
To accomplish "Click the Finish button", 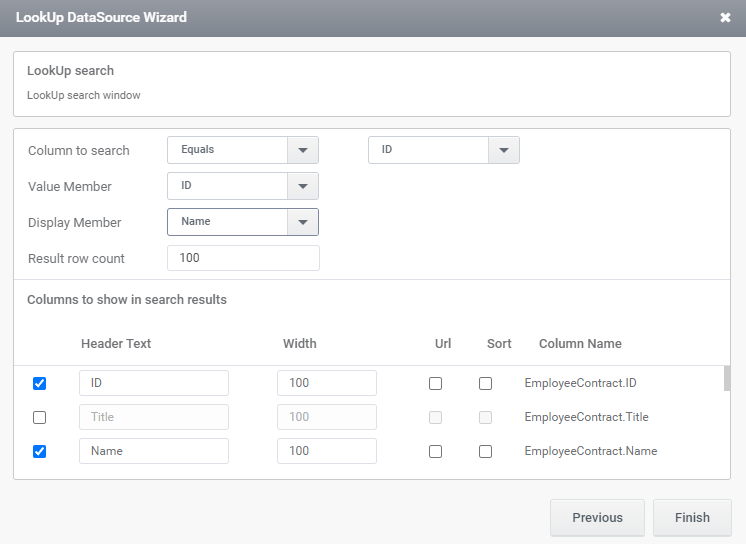I will 692,518.
